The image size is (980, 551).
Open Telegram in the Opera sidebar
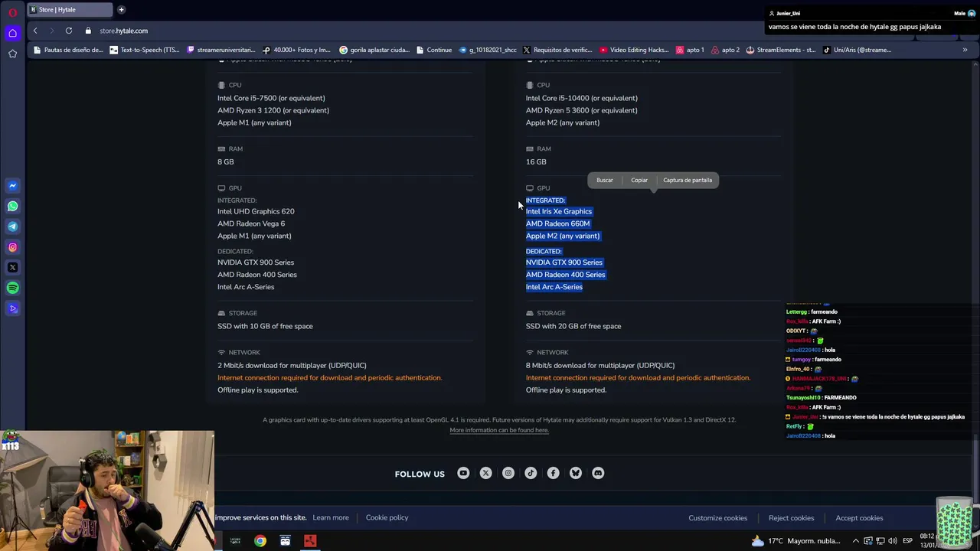12,227
